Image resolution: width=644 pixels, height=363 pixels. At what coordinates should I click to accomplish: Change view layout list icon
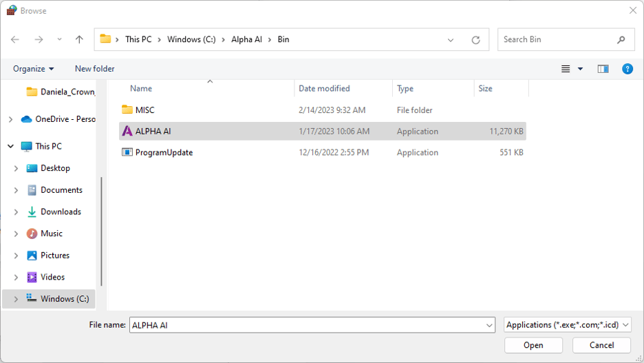point(566,69)
